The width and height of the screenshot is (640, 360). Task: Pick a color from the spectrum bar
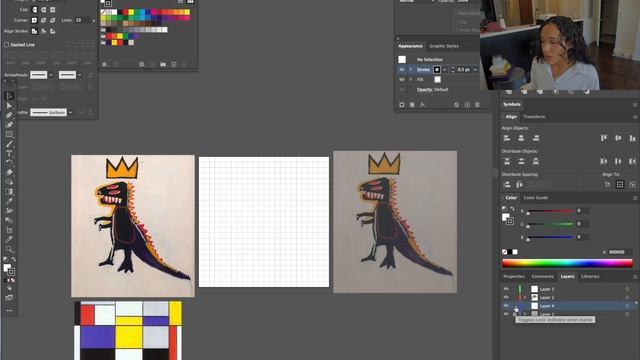[x=567, y=263]
